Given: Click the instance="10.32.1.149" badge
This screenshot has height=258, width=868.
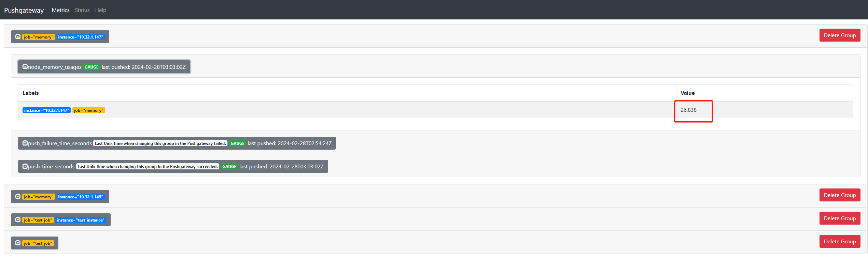Looking at the screenshot, I should click(x=81, y=197).
